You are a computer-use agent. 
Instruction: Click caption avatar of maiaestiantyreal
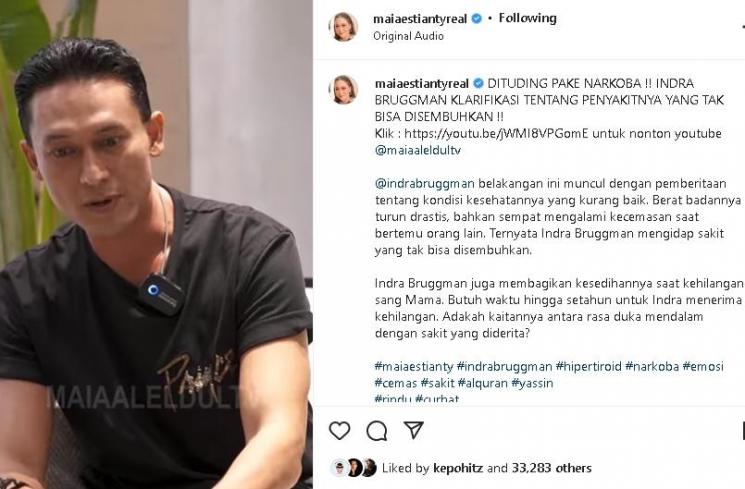(x=343, y=89)
